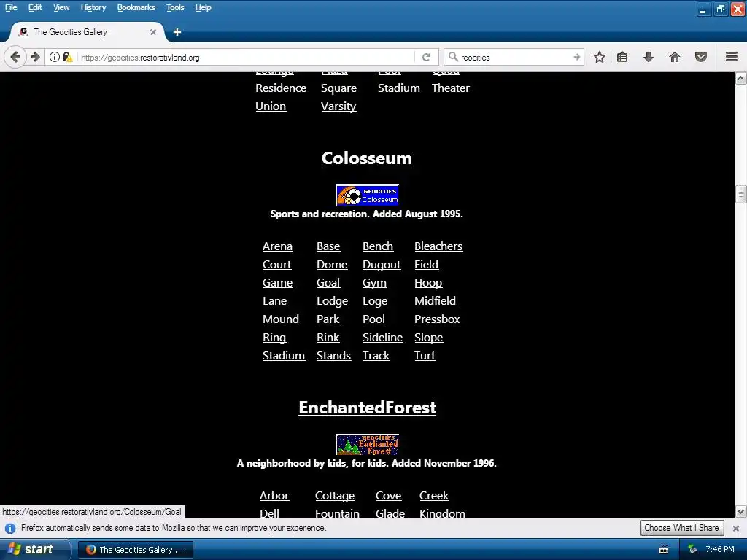This screenshot has width=747, height=560.
Task: Open the Colosseum heading link
Action: (x=367, y=158)
